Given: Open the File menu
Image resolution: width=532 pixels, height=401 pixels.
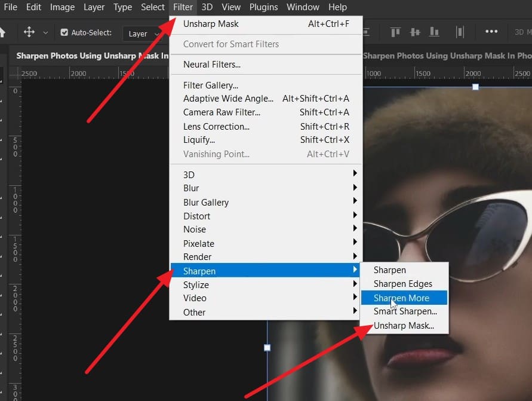Looking at the screenshot, I should click(11, 7).
